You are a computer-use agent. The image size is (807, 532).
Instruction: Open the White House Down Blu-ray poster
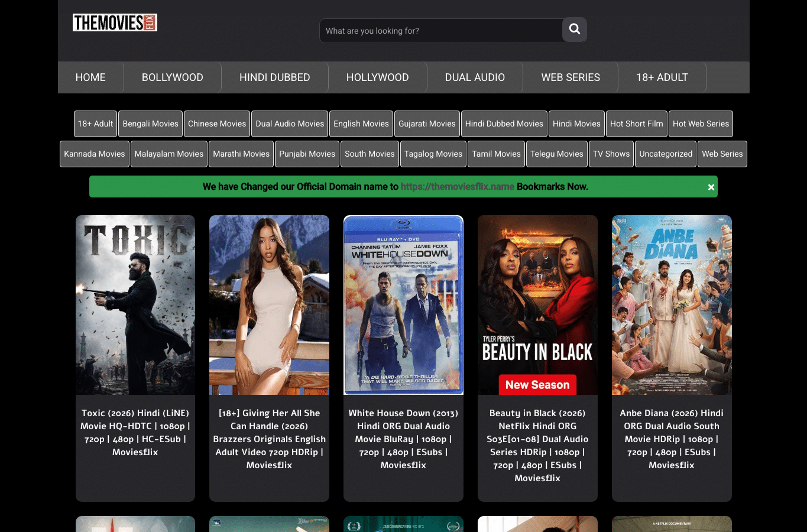pyautogui.click(x=403, y=305)
